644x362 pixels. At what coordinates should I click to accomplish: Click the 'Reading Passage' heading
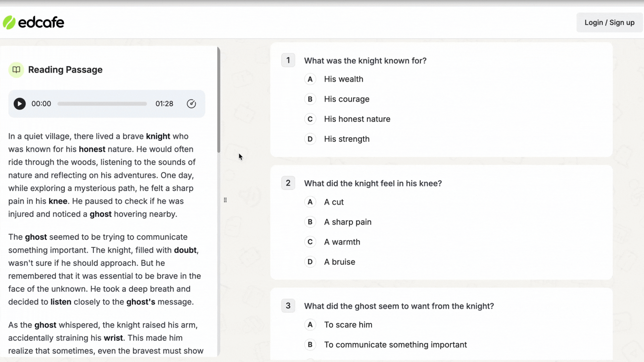(65, 70)
